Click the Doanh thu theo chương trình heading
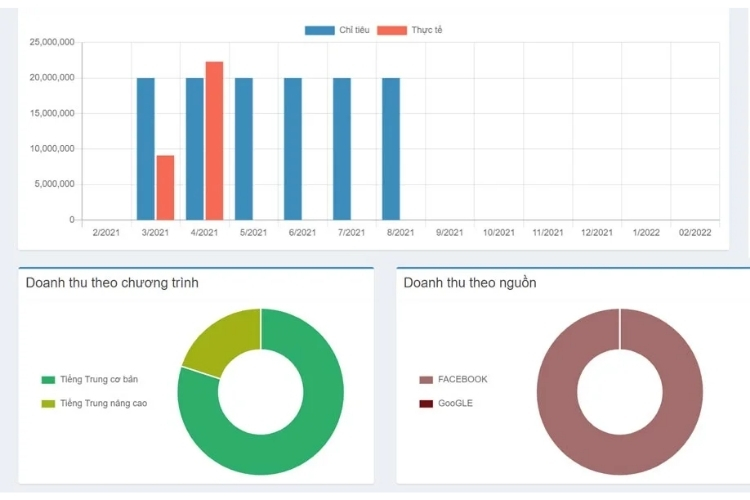The height and width of the screenshot is (500, 750). tap(112, 283)
